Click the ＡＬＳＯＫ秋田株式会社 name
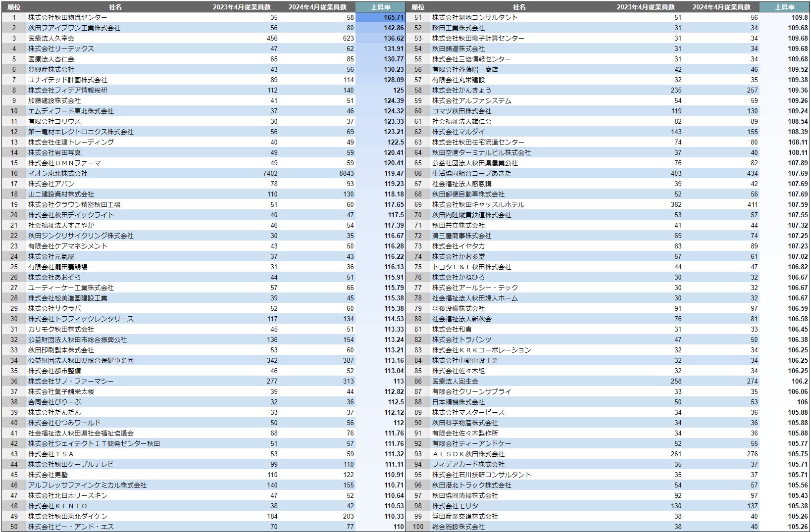The width and height of the screenshot is (811, 532). click(468, 454)
